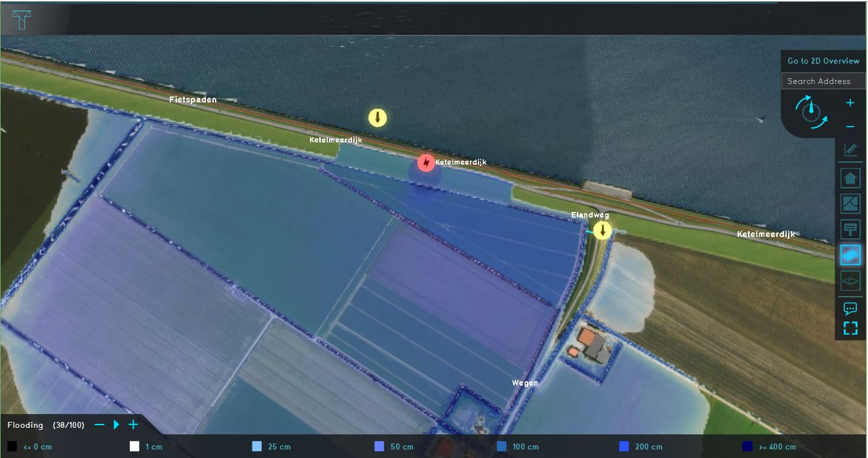Step Flooding timeframe forward with plus
868x458 pixels.
(133, 425)
